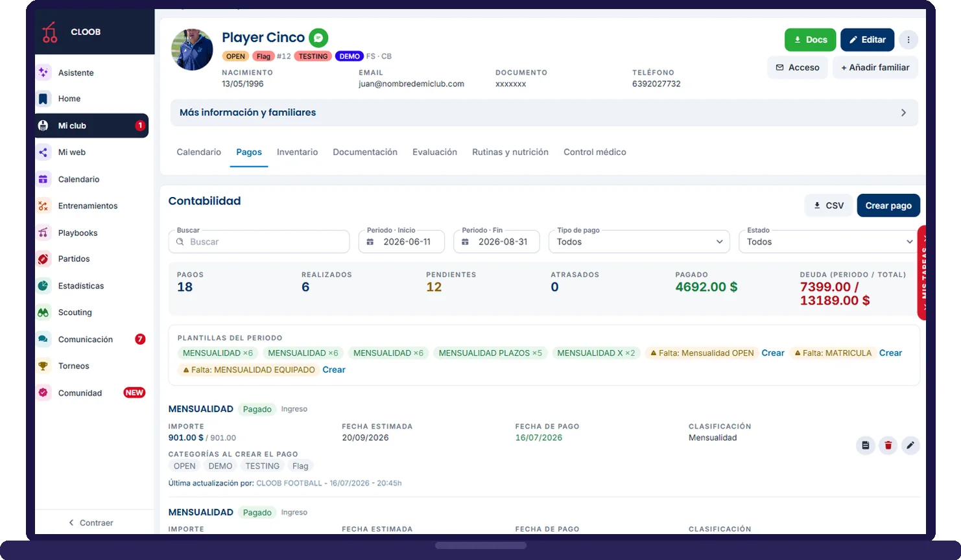Open the Rutinas y nutrición tab
This screenshot has width=961, height=560.
(x=510, y=152)
